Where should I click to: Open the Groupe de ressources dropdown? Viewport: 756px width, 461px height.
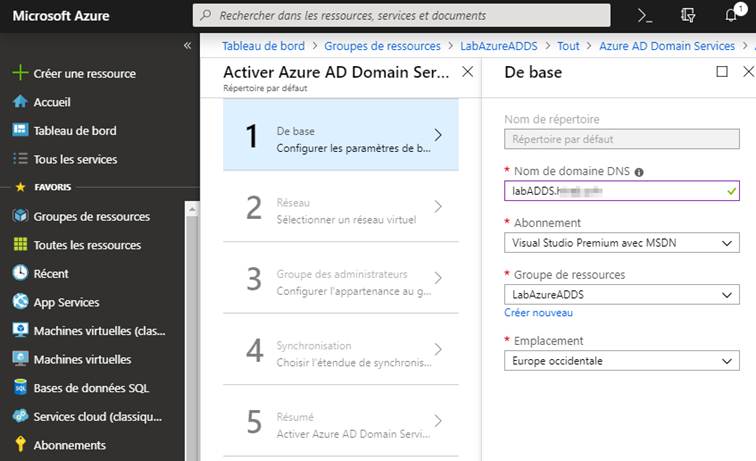[x=622, y=295]
